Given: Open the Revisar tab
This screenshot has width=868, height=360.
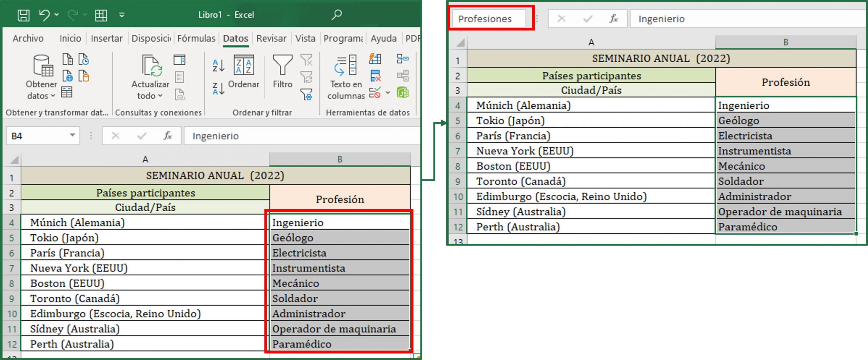Looking at the screenshot, I should click(271, 38).
